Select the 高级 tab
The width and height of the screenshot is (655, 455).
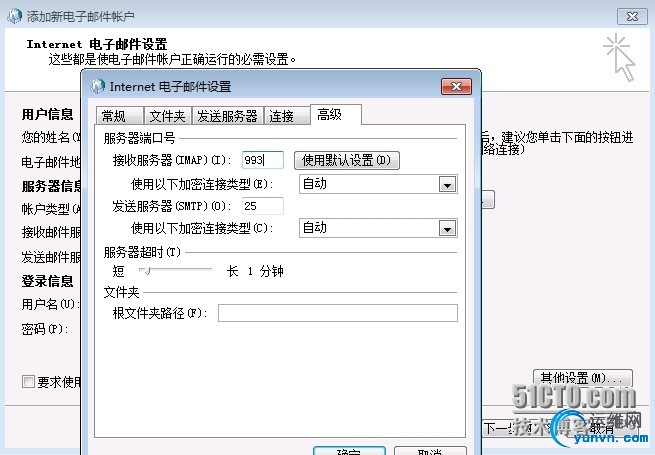(x=335, y=114)
